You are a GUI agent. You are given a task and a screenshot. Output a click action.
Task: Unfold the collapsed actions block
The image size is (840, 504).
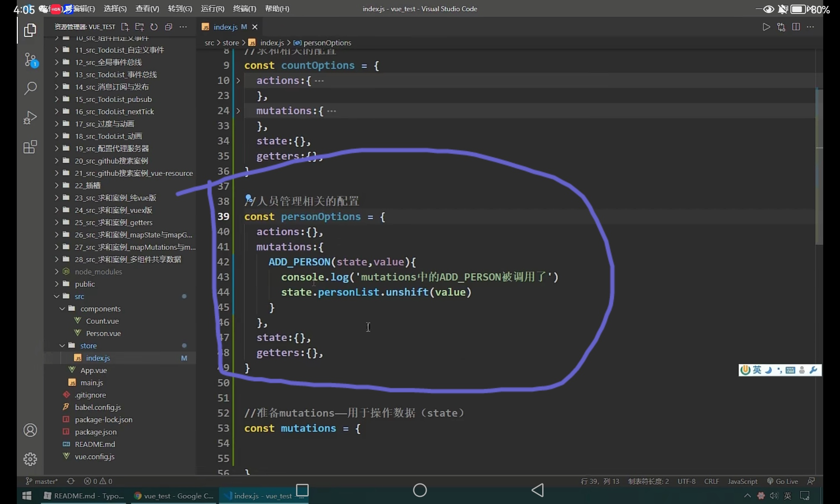click(x=238, y=81)
